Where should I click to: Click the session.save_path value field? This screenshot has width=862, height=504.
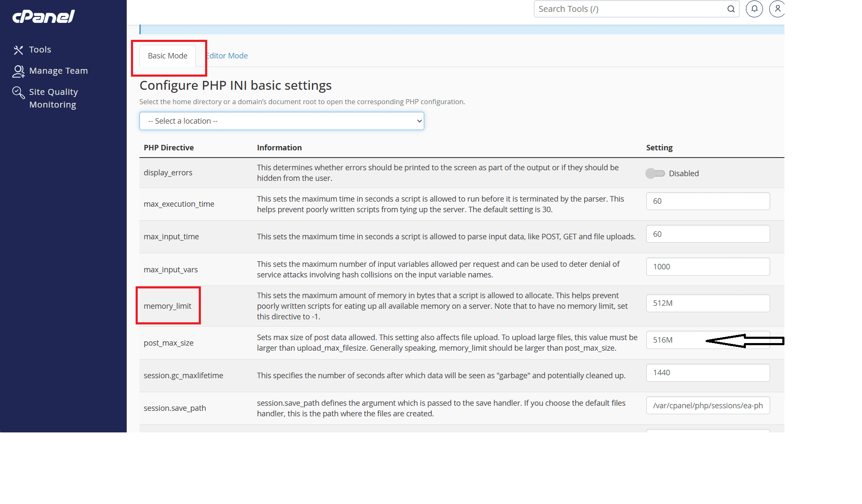click(708, 405)
